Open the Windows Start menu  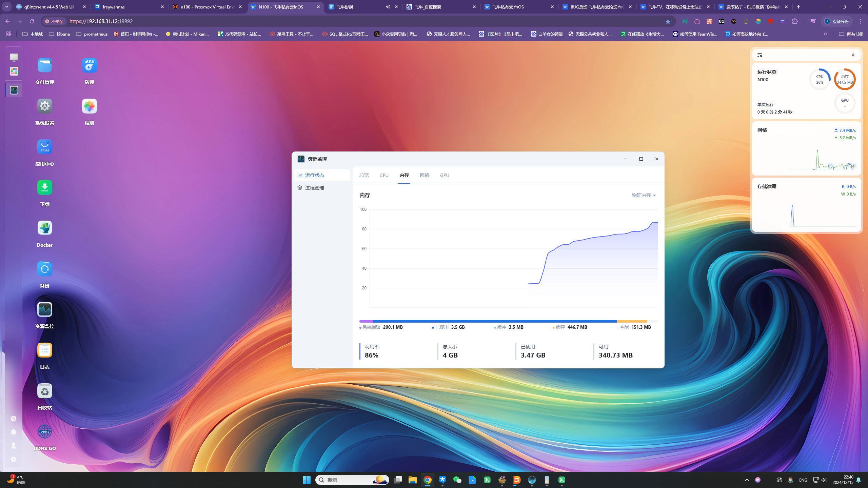click(307, 480)
